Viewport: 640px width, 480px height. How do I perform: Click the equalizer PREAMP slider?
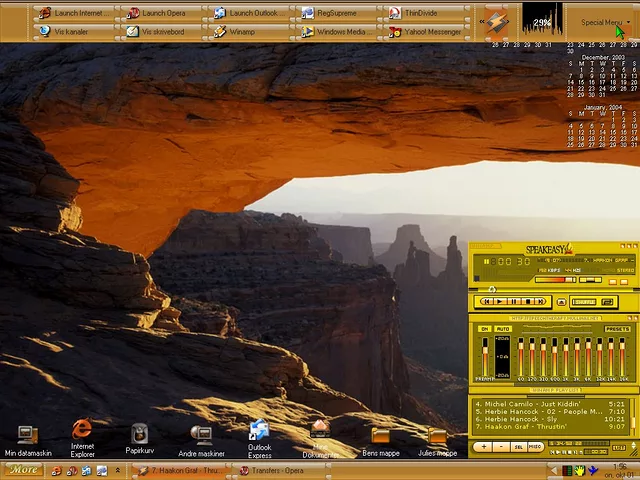485,358
